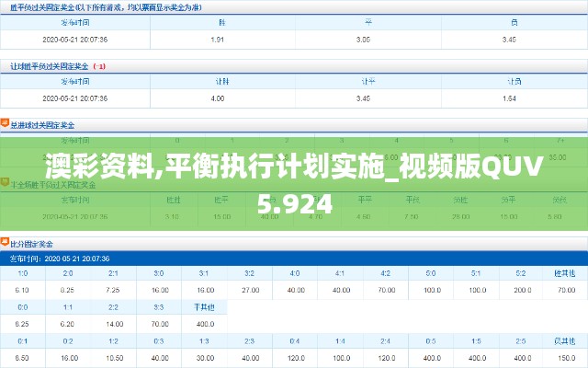Pick the 1.64 handicap loss odds
588x368 pixels.
pos(509,98)
